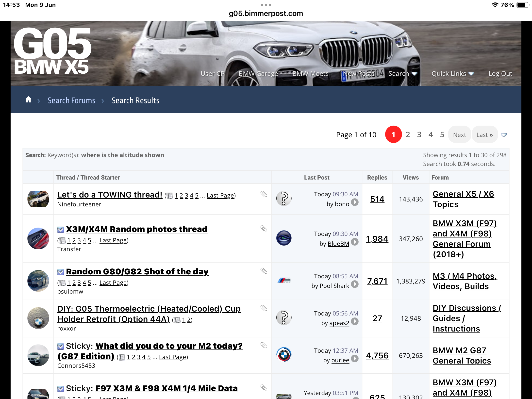Click subscribed icon on X3M/X4M photos thread

60,230
